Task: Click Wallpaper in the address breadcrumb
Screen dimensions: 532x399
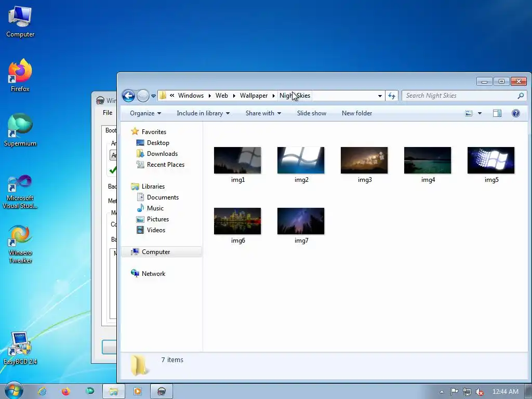Action: pos(254,96)
